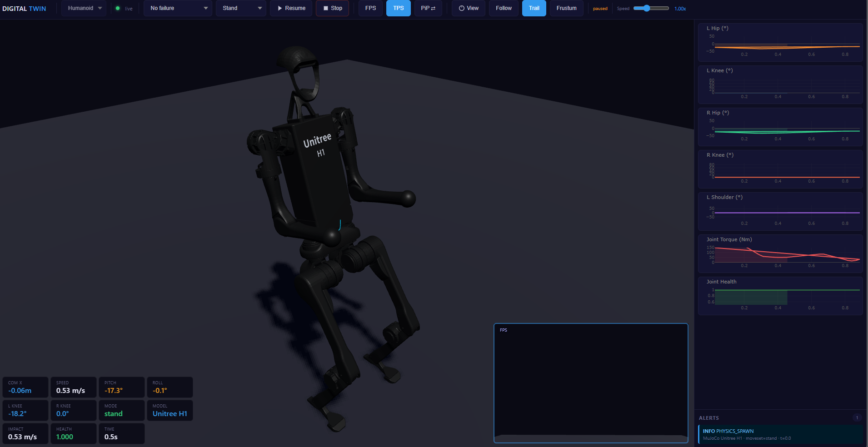Image resolution: width=868 pixels, height=447 pixels.
Task: Switch to FPS camera mode
Action: (x=370, y=8)
